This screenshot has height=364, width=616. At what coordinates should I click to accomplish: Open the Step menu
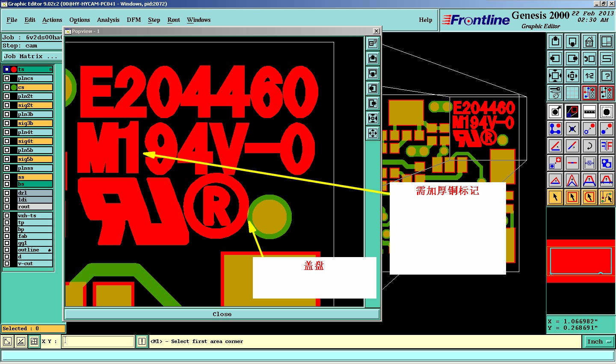coord(154,20)
